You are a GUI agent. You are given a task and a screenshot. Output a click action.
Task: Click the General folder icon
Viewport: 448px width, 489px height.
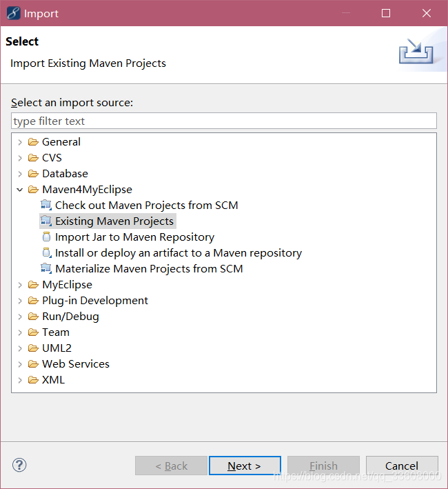33,142
